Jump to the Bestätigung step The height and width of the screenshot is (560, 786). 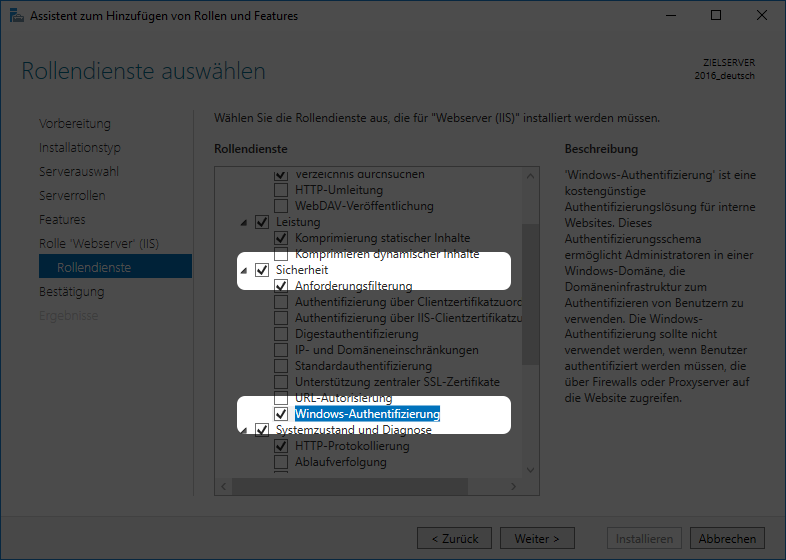[71, 291]
